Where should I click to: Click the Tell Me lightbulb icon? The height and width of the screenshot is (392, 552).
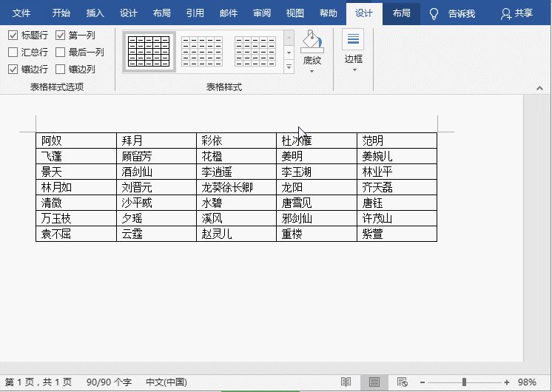click(434, 14)
